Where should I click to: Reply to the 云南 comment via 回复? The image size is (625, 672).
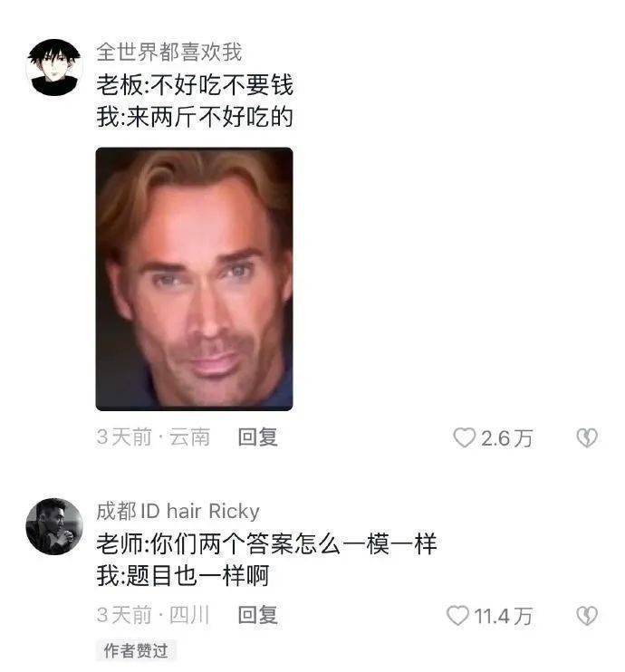[257, 437]
